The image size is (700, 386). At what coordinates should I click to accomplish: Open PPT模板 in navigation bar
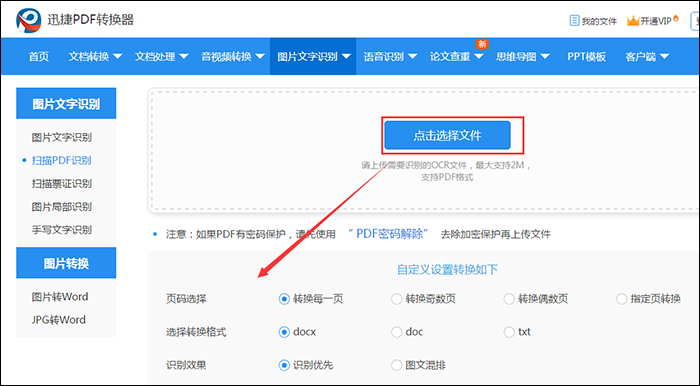pos(587,57)
